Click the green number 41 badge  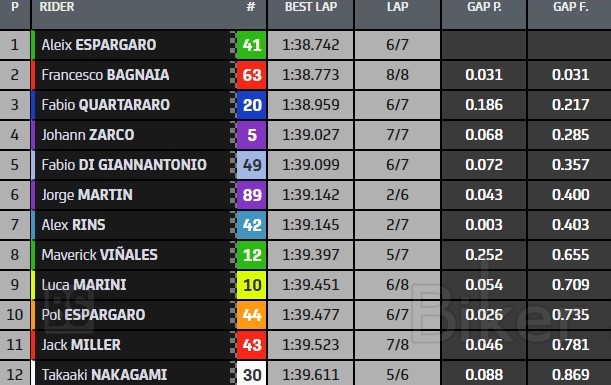[x=251, y=45]
